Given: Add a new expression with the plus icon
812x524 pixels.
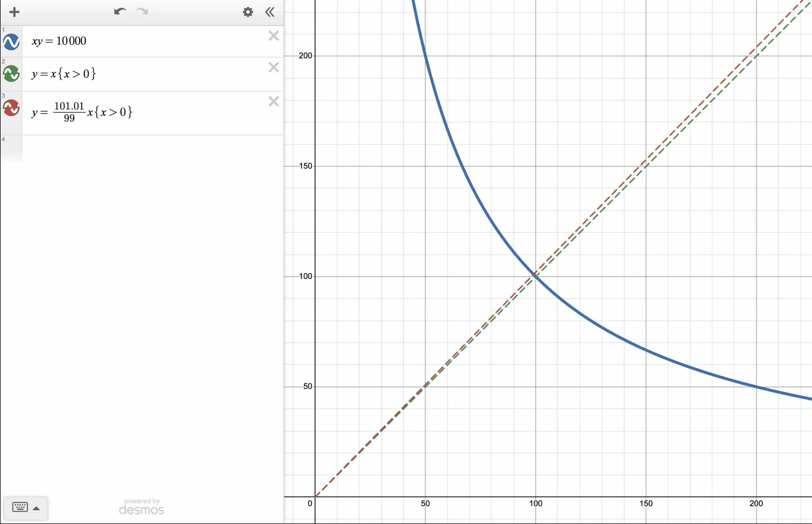Looking at the screenshot, I should 14,12.
